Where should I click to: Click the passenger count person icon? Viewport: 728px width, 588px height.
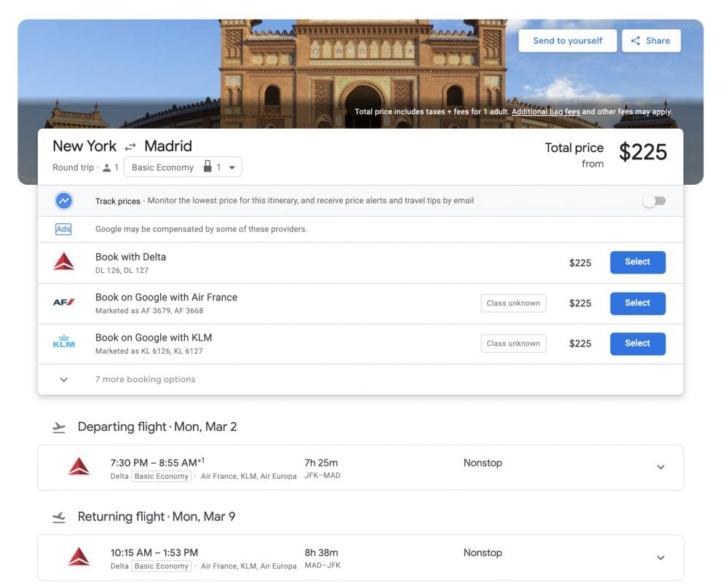(107, 168)
